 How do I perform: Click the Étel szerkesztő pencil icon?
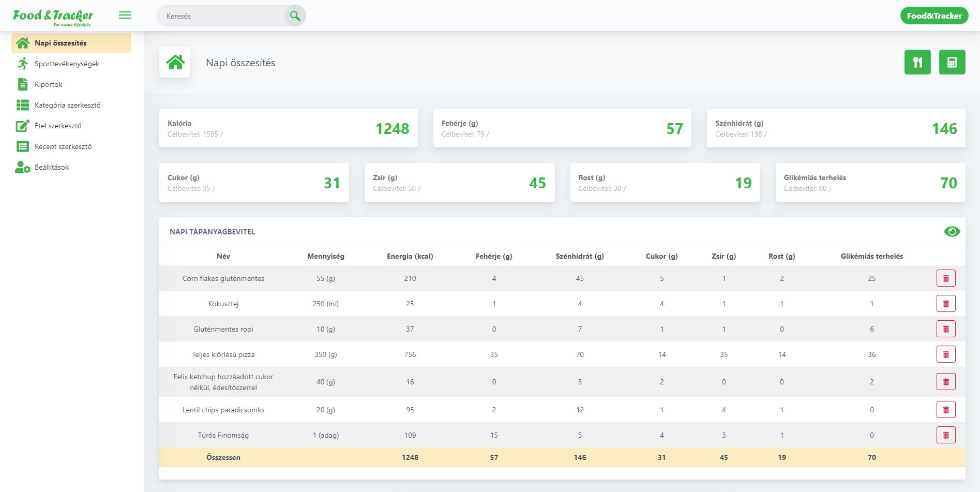click(23, 126)
